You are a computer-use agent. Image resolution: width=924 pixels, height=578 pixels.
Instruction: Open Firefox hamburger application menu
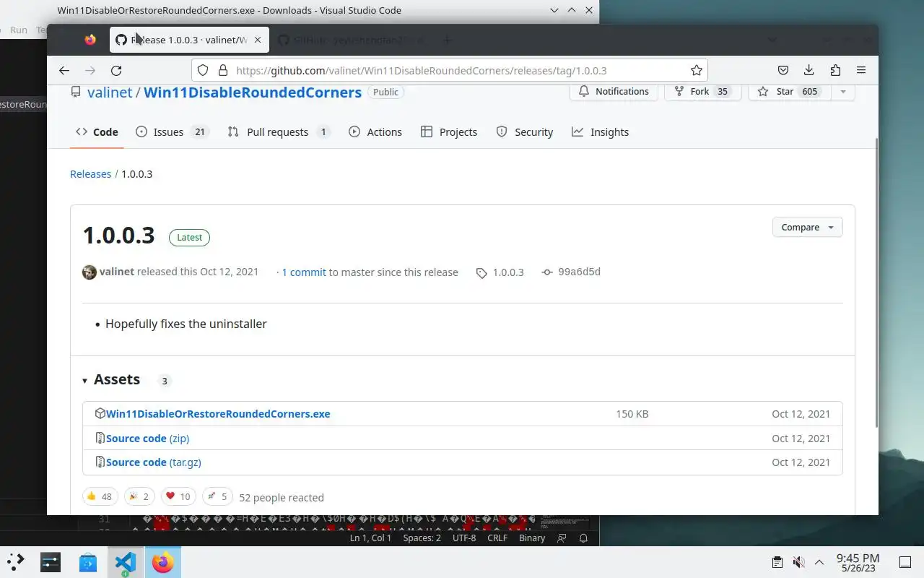coord(861,70)
